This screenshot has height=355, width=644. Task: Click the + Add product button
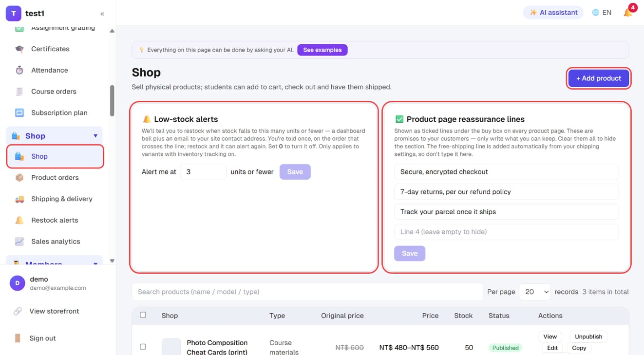tap(599, 78)
